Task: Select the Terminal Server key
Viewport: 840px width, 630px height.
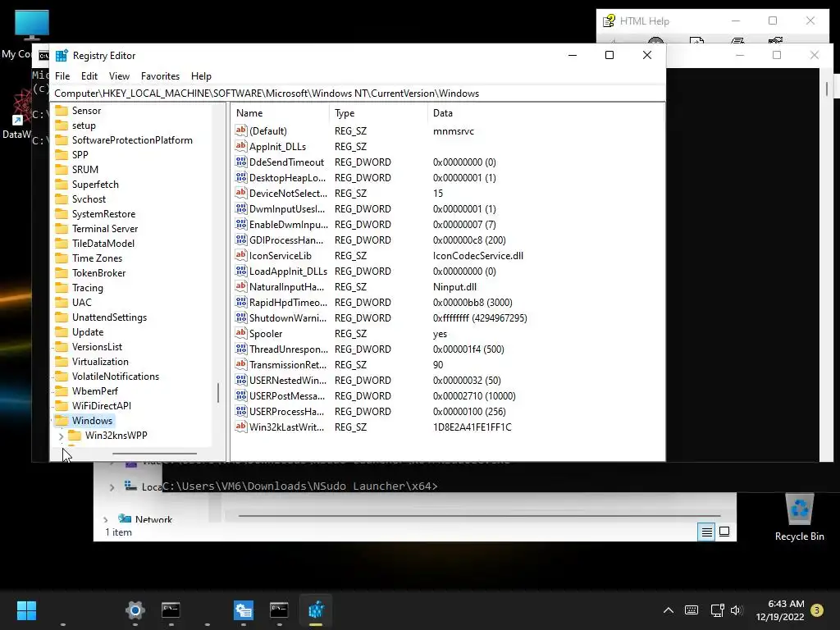Action: [105, 229]
